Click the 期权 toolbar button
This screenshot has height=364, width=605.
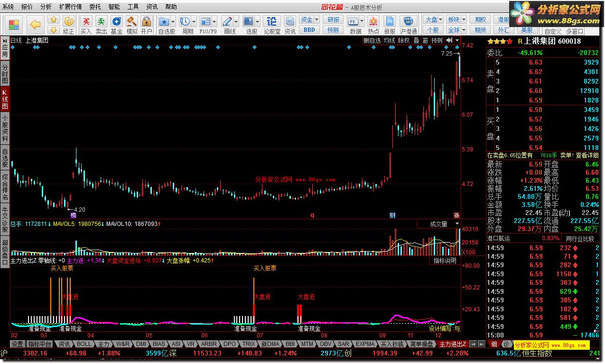tap(481, 19)
